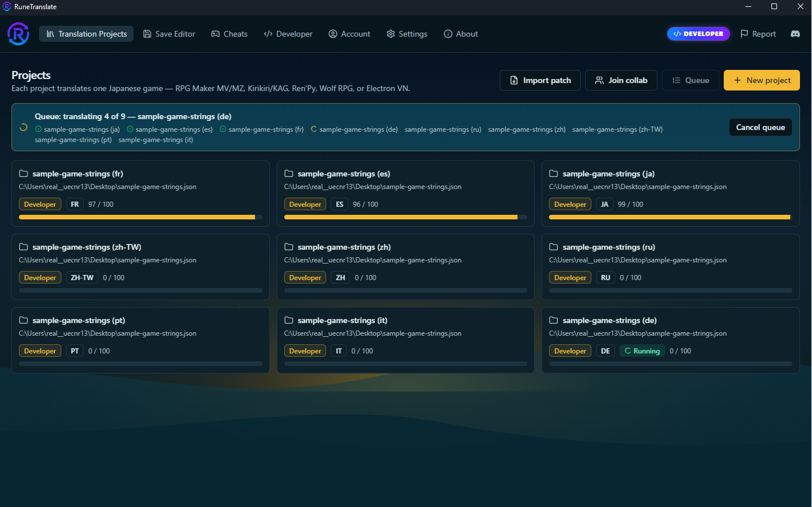The height and width of the screenshot is (507, 812).
Task: Click the FR language badge
Action: coord(75,204)
